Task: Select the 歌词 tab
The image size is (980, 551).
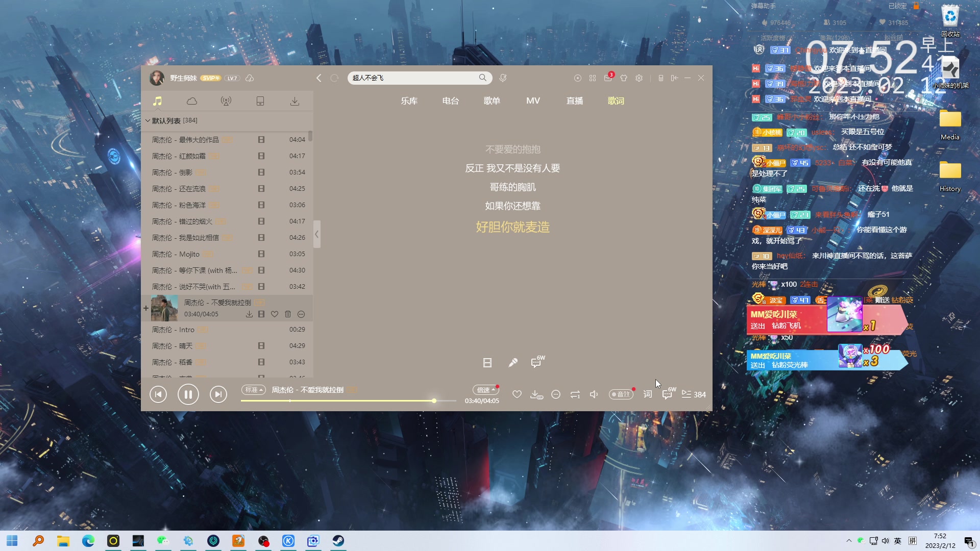Action: coord(616,101)
